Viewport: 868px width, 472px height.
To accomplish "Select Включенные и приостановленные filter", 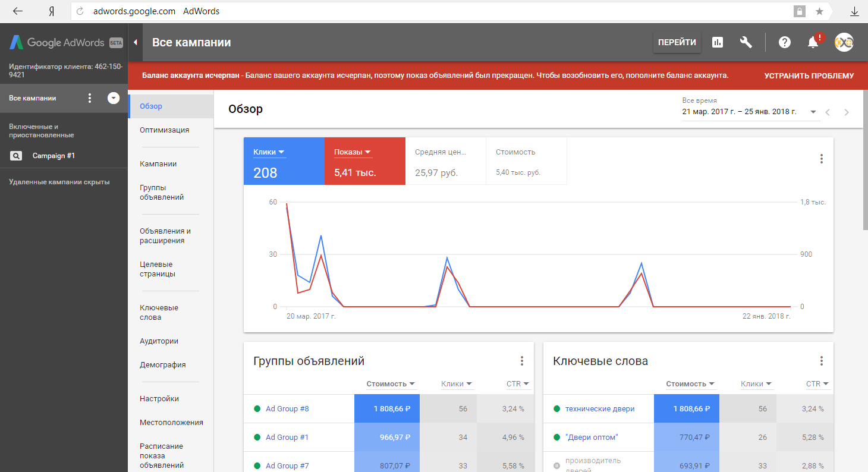I will point(42,131).
